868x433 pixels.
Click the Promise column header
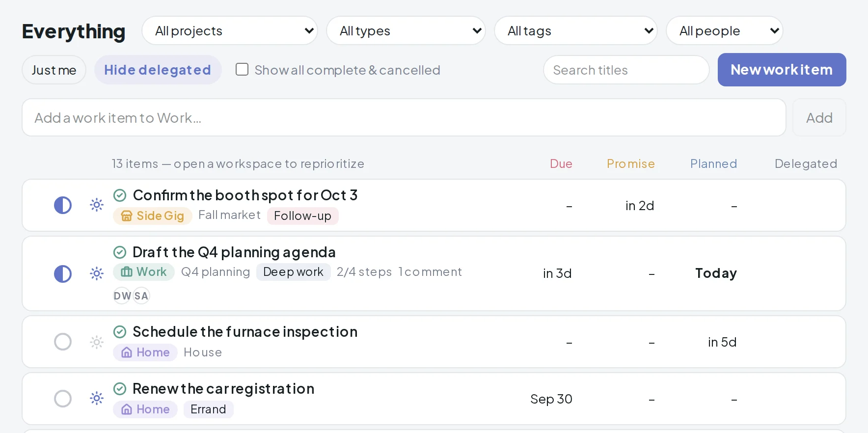click(631, 163)
